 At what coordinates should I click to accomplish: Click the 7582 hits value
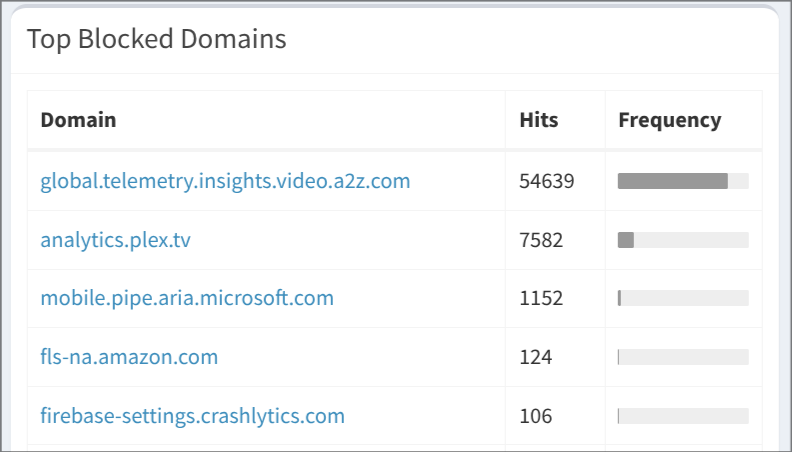(x=541, y=240)
